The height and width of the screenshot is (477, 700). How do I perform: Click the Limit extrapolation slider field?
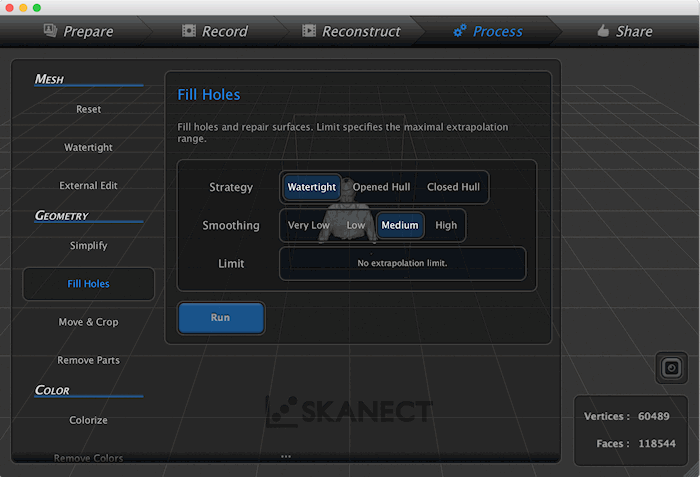(402, 264)
